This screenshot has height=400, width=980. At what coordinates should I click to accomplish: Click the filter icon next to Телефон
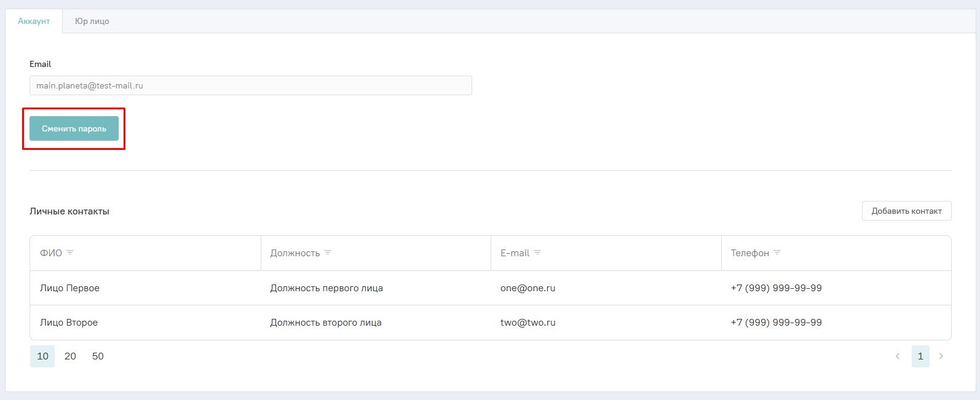point(777,253)
